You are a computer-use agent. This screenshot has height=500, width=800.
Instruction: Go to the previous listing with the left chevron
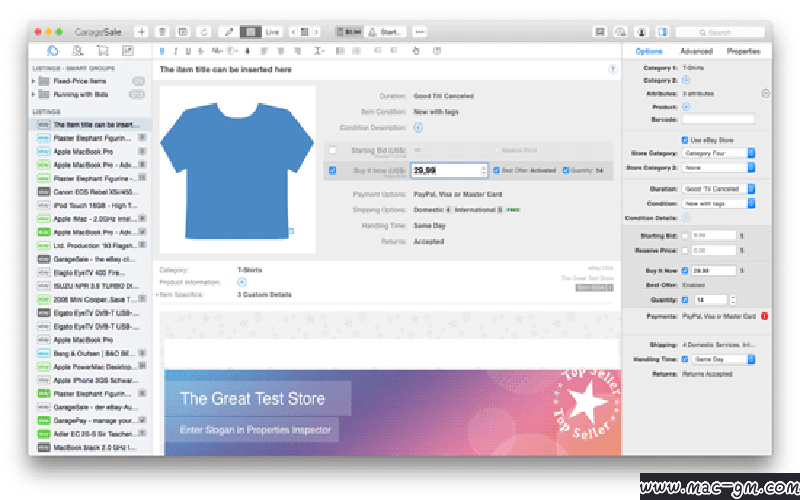pos(293,32)
